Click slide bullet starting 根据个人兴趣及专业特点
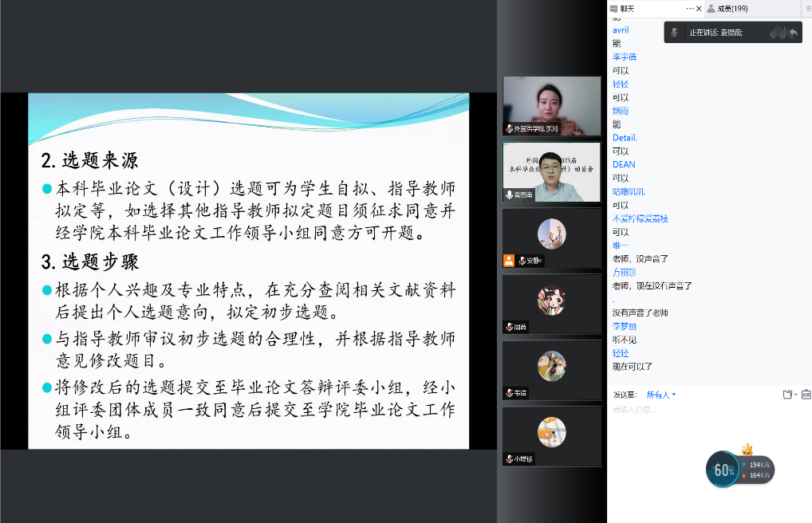Screen dimensions: 812x523 (249, 301)
